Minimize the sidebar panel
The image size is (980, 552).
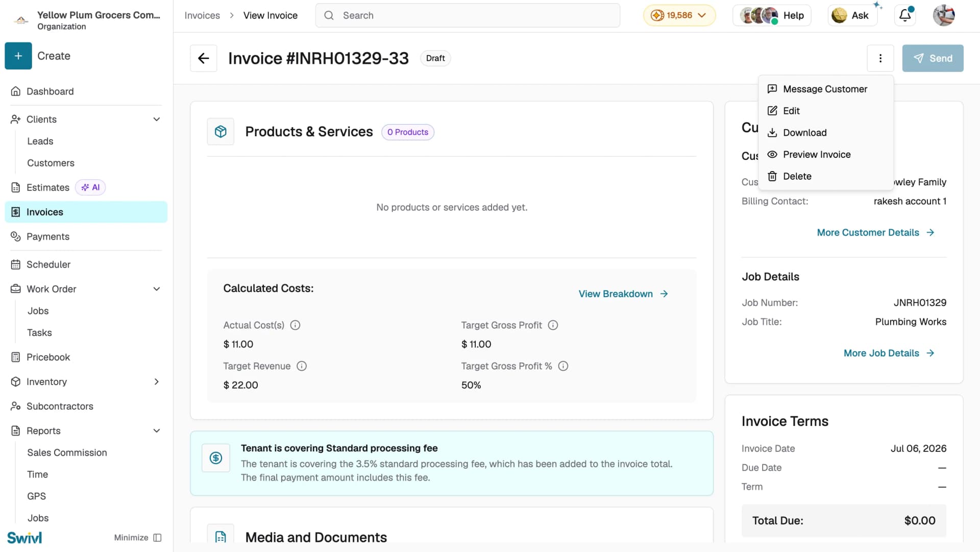pyautogui.click(x=138, y=538)
